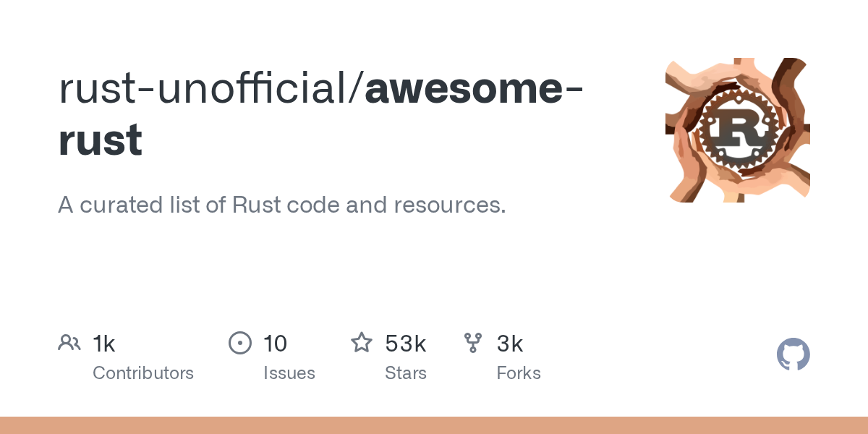The image size is (868, 434).
Task: Click the "1k" contributors count
Action: click(104, 344)
